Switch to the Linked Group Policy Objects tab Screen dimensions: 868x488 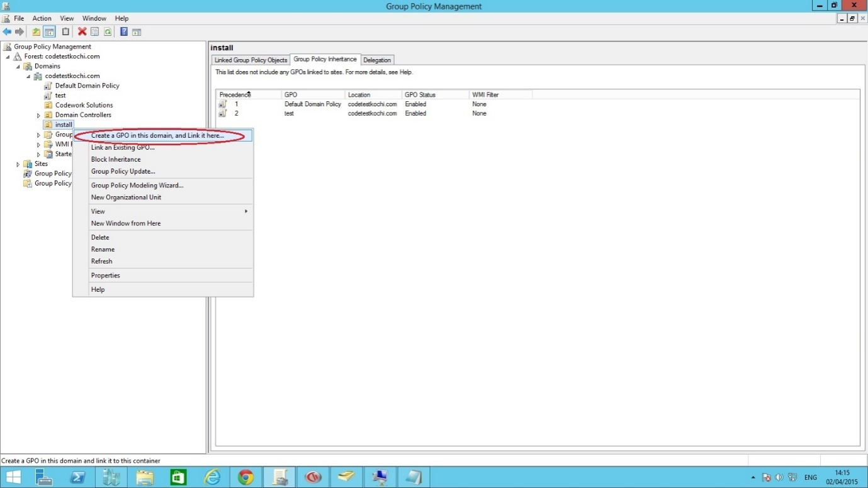point(251,60)
